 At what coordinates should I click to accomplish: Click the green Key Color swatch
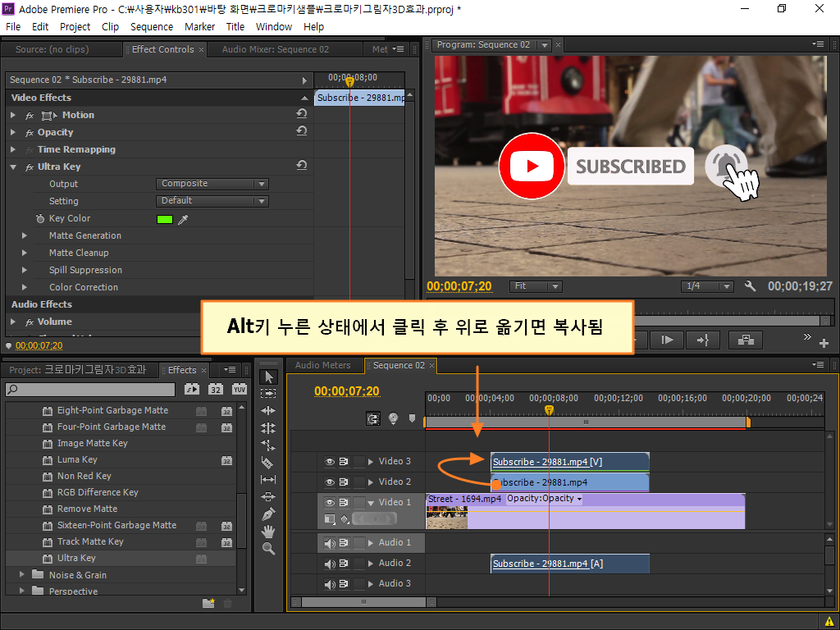[x=164, y=219]
